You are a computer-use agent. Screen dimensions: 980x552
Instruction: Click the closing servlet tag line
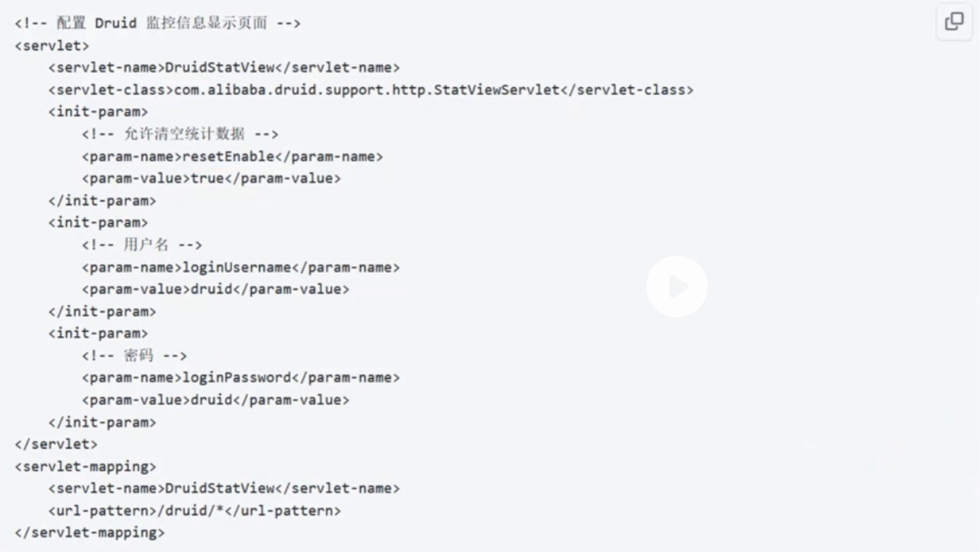tap(56, 444)
